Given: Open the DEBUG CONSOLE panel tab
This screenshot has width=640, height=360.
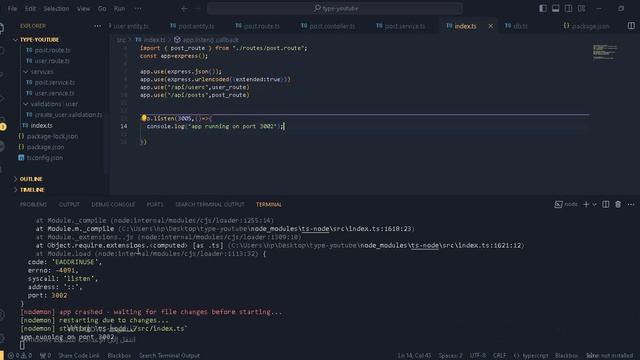Looking at the screenshot, I should coord(113,204).
